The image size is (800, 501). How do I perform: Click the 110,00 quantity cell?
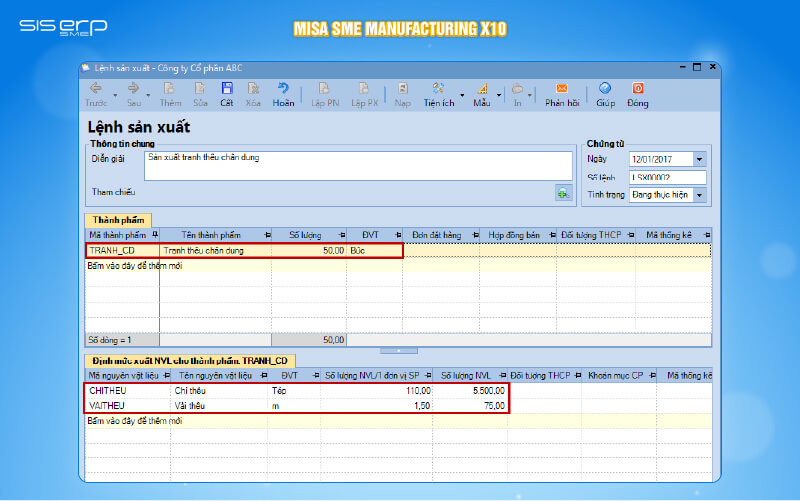pyautogui.click(x=377, y=391)
